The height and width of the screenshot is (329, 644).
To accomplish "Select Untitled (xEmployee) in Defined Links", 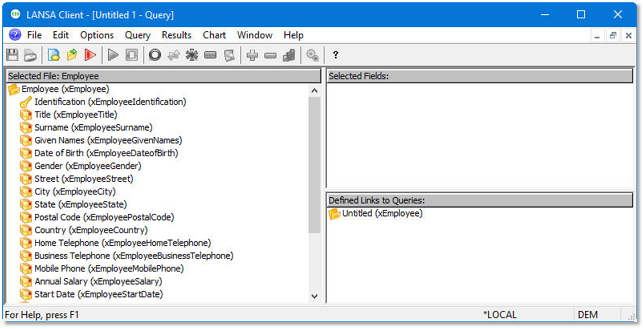I will click(382, 214).
